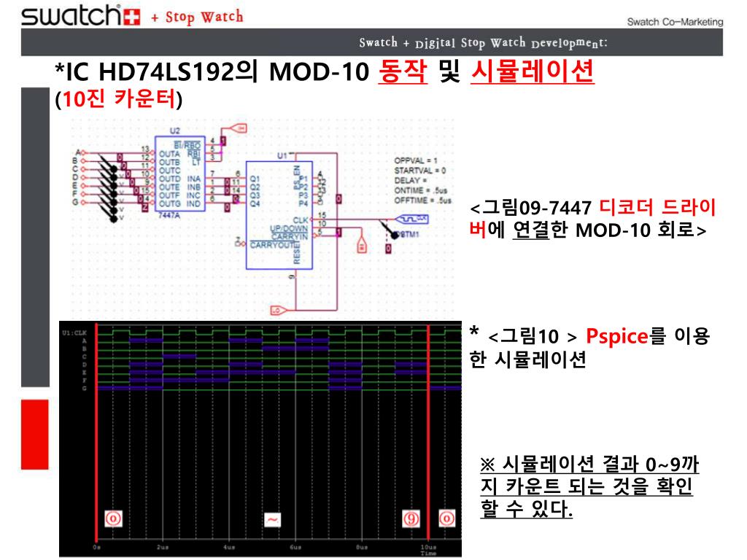Select the U1 counter chip block in schematic
Image resolution: width=747 pixels, height=560 pixels.
coord(279,215)
